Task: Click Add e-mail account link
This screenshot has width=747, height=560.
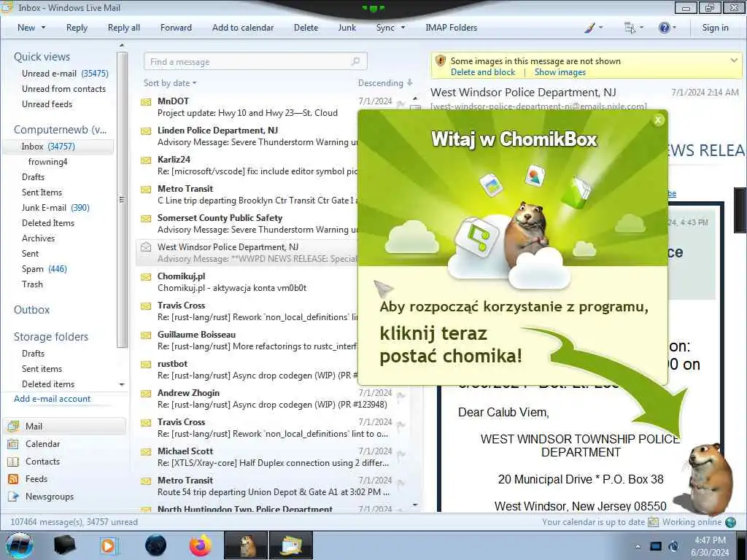Action: 52,399
